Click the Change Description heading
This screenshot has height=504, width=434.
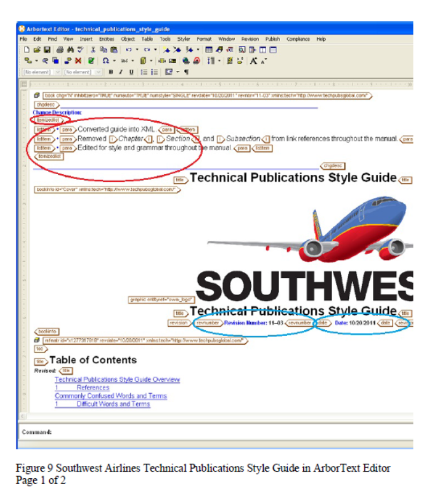[57, 113]
